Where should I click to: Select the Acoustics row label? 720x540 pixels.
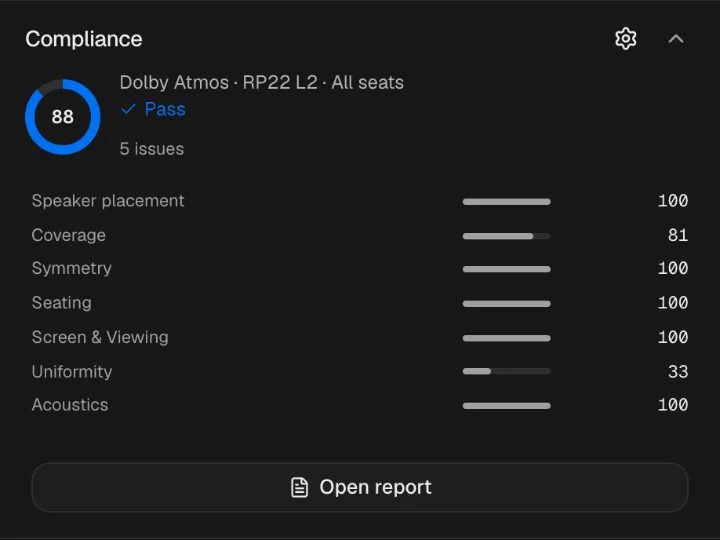[x=70, y=405]
